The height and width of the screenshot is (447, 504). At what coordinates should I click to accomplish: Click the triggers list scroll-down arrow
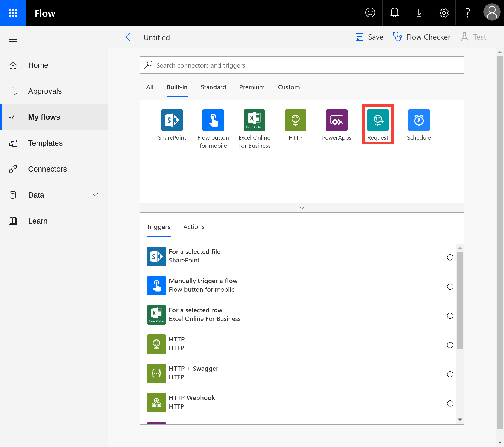click(460, 419)
